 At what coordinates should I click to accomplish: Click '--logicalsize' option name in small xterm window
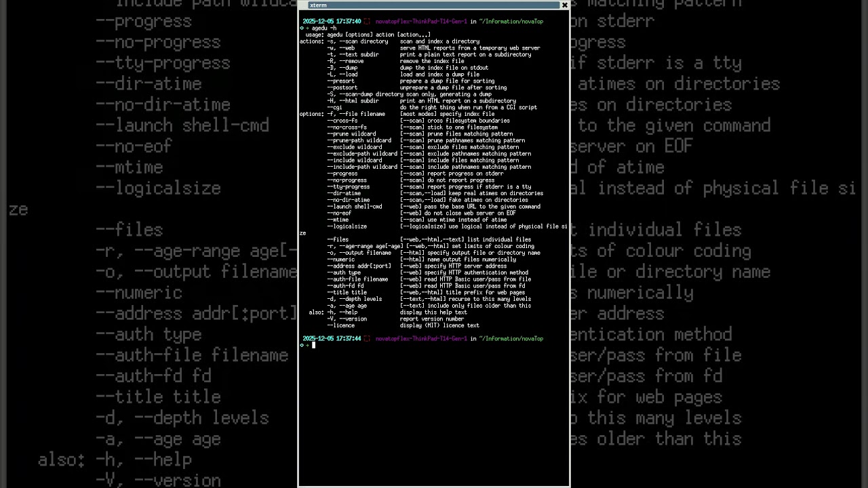tap(347, 226)
